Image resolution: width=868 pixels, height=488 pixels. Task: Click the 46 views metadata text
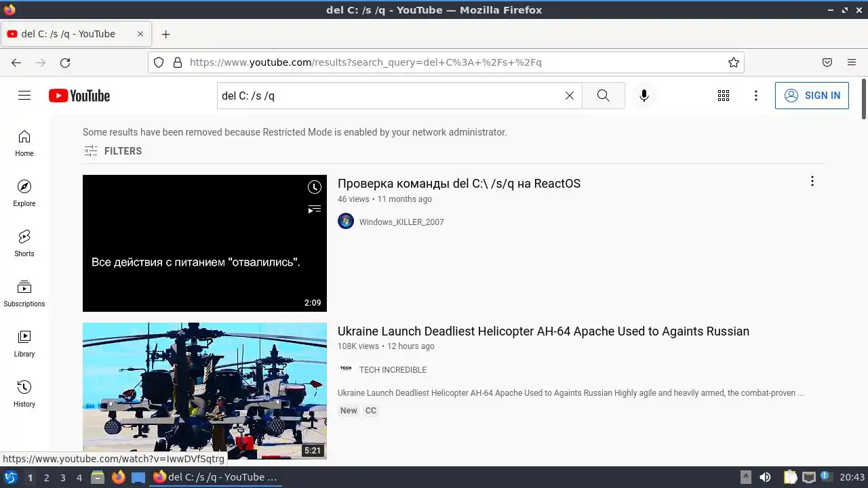click(x=353, y=199)
